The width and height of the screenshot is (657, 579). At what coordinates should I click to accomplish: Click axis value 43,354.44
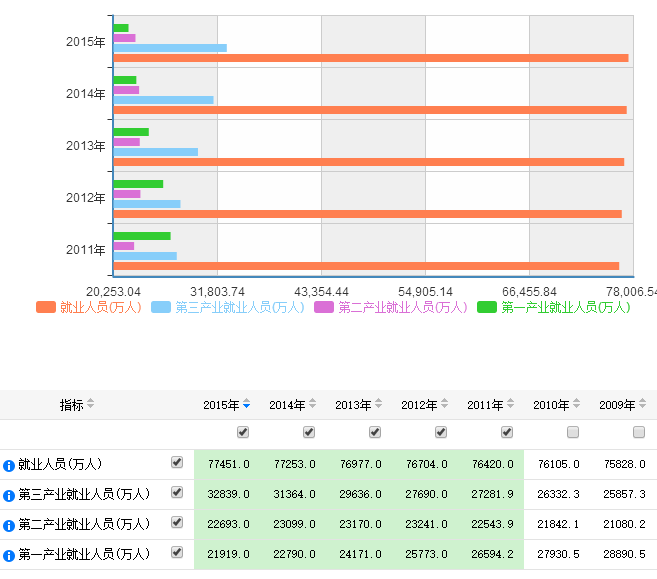321,292
